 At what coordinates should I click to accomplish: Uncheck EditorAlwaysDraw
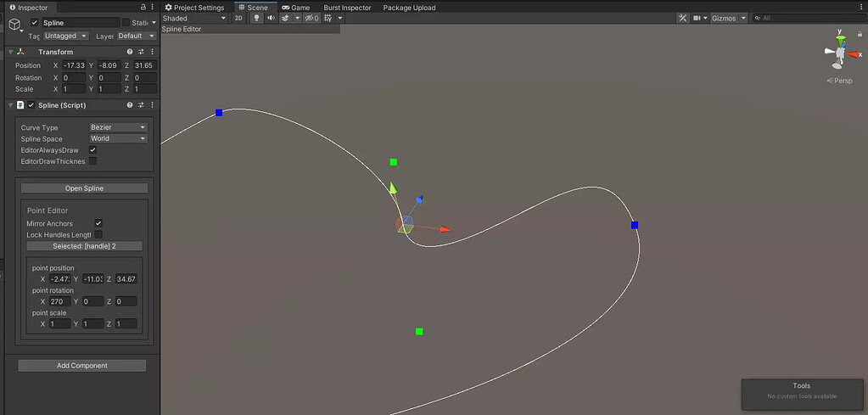pos(93,150)
